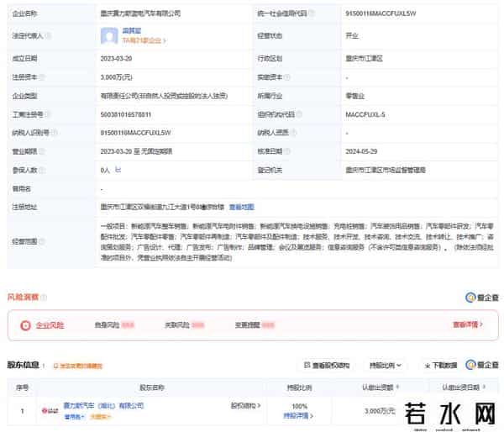Click the red shareholder company logo icon
The image size is (504, 432).
50,410
